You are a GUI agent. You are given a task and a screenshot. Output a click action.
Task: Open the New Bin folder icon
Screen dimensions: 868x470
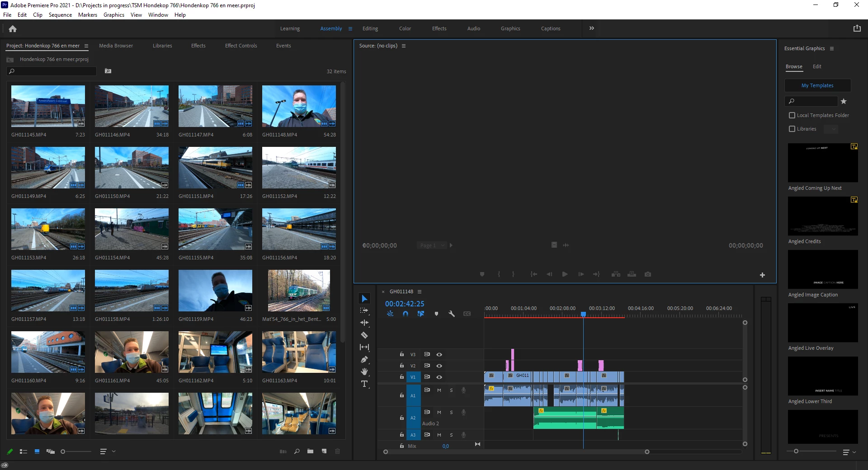tap(310, 451)
